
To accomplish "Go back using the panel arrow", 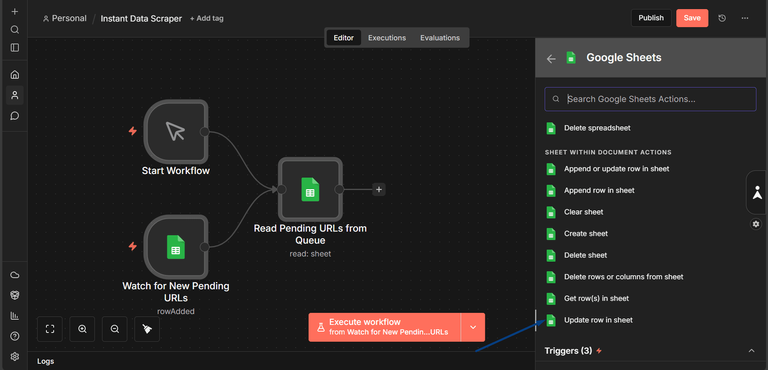I will [551, 59].
